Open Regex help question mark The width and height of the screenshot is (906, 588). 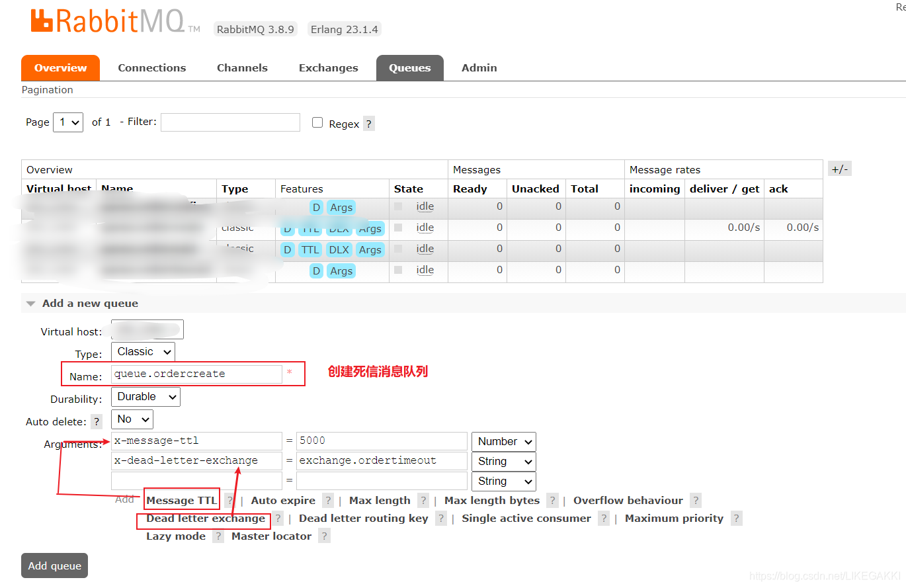tap(369, 124)
